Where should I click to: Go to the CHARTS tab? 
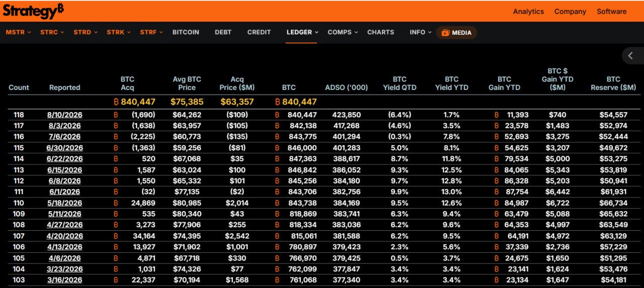point(380,32)
